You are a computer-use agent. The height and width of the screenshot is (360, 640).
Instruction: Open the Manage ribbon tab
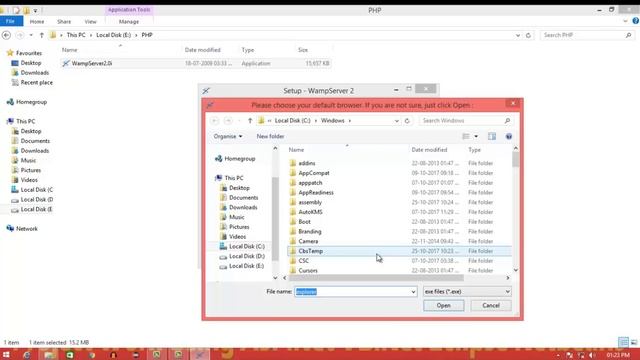(129, 22)
